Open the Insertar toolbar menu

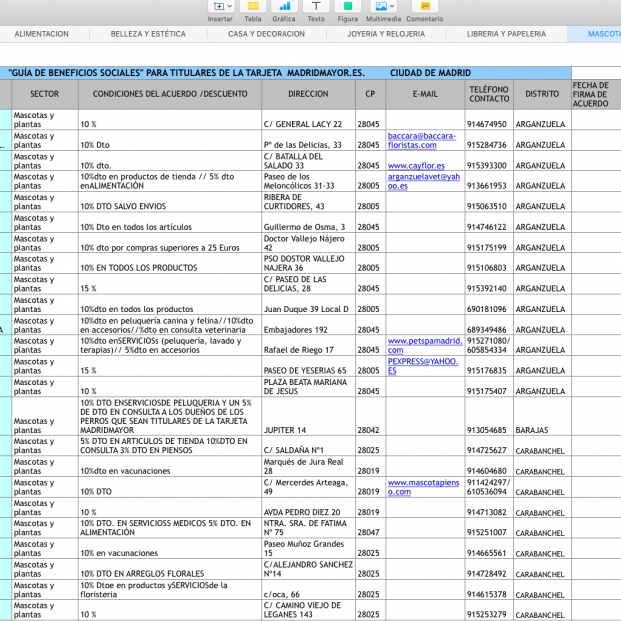coord(220,7)
